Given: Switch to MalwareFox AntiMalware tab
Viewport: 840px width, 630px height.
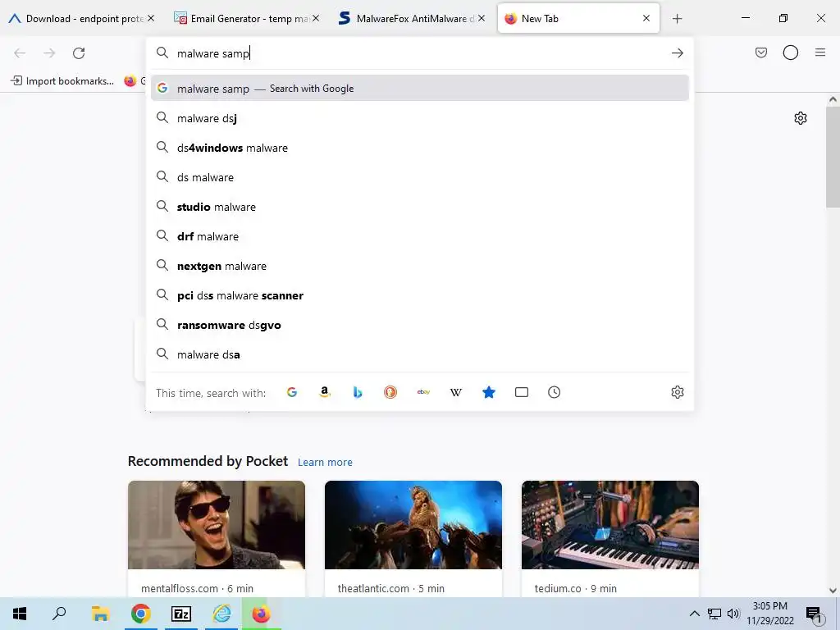Looking at the screenshot, I should tap(412, 19).
